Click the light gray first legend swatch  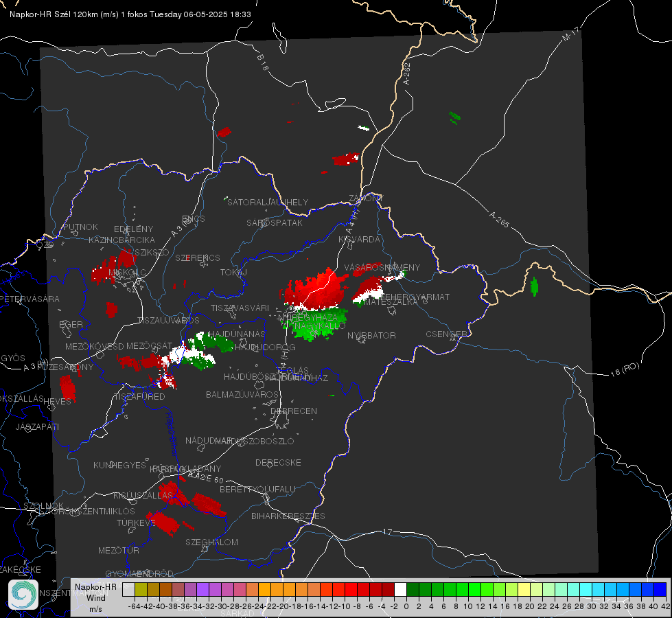(x=128, y=590)
